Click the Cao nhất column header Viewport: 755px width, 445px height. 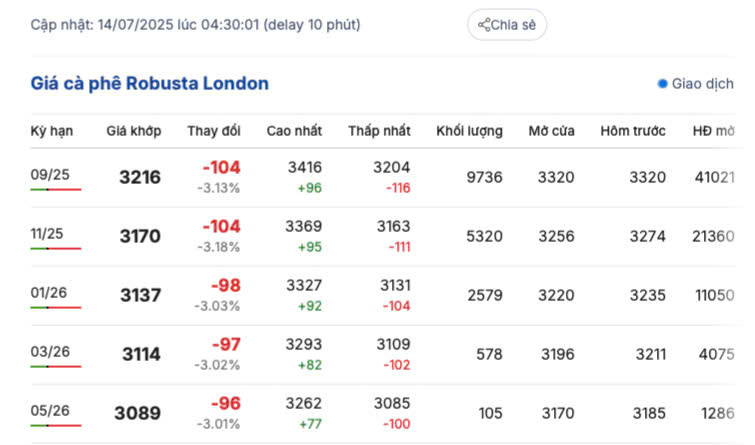click(x=294, y=131)
